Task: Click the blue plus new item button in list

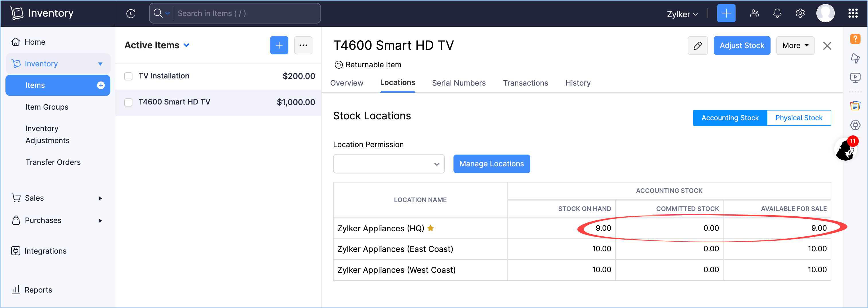Action: click(x=279, y=45)
